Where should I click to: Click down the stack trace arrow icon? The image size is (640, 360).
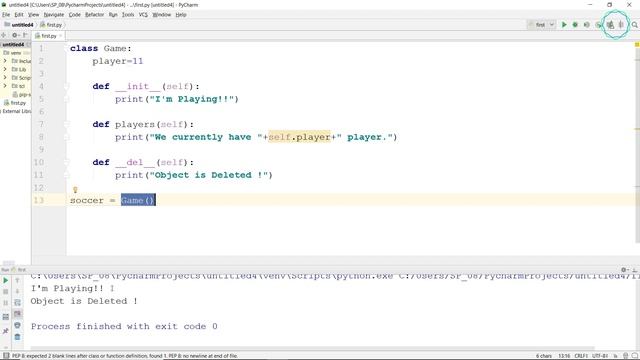click(17, 291)
